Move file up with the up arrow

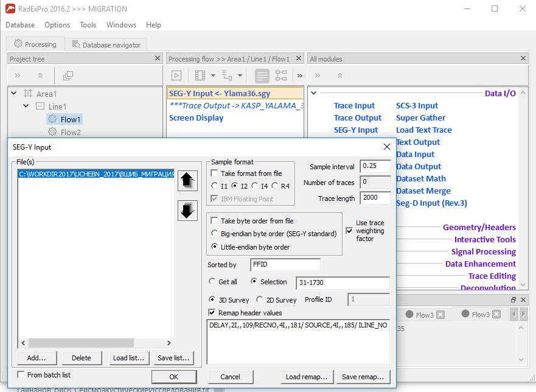pos(187,181)
